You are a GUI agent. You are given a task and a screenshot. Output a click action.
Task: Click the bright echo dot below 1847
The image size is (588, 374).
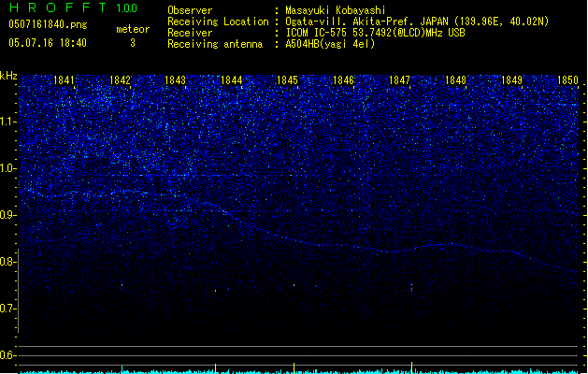[411, 288]
